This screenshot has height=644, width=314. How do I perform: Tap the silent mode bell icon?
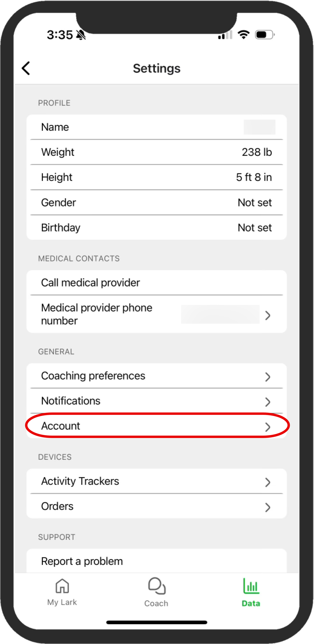click(81, 35)
